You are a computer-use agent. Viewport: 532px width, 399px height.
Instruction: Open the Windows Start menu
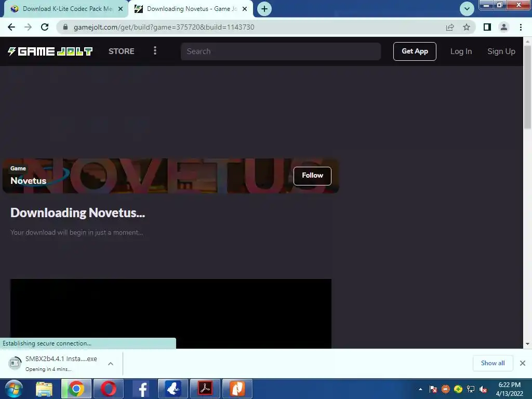[14, 389]
